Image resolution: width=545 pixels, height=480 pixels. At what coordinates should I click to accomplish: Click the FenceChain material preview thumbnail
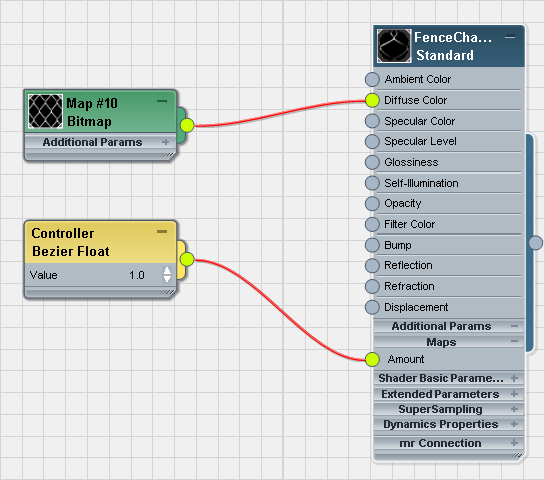pyautogui.click(x=394, y=46)
